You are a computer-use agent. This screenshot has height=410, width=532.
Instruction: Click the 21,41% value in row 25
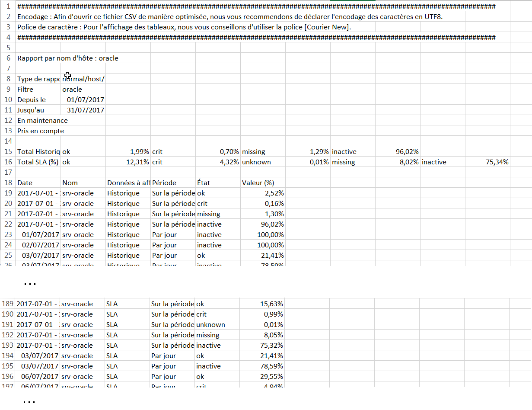[262, 256]
